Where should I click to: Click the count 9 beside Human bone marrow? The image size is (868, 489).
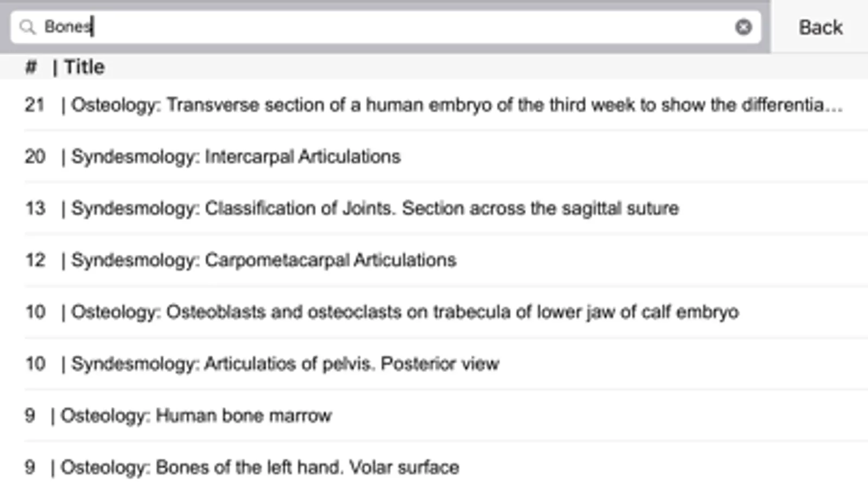pyautogui.click(x=30, y=416)
